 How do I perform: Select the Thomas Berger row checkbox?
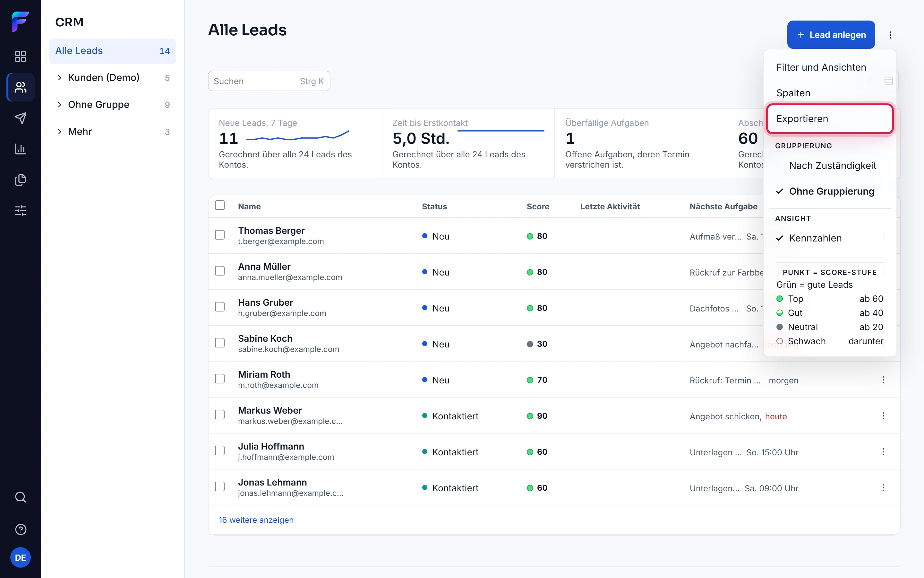(219, 235)
